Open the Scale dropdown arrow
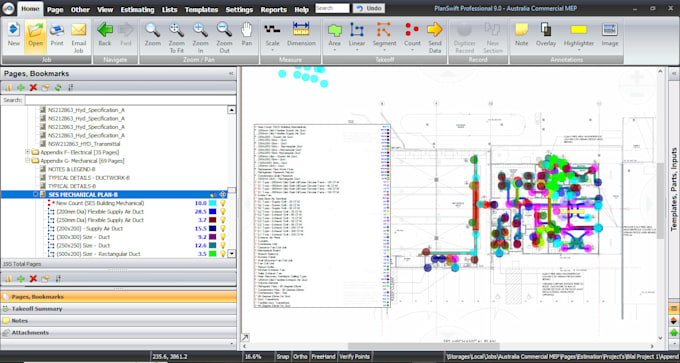This screenshot has width=680, height=363. (x=272, y=50)
